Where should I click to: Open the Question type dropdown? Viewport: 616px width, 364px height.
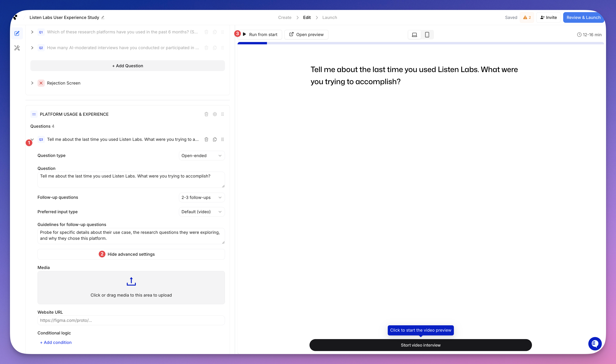[201, 155]
